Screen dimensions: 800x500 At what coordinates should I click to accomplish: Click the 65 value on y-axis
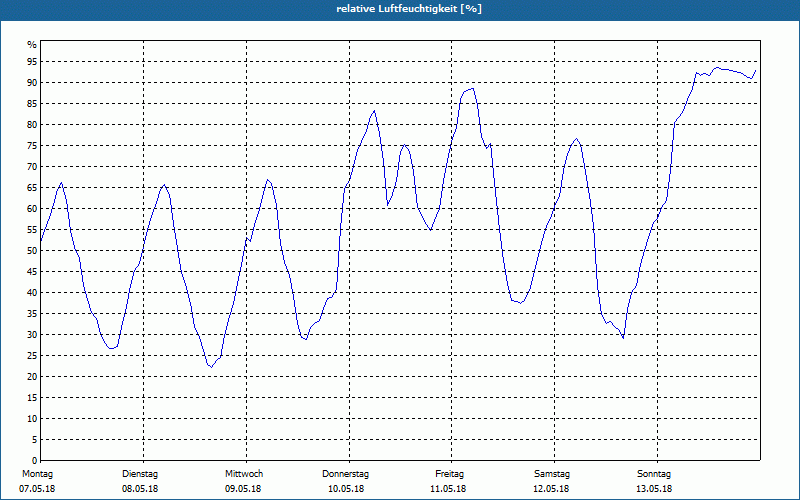(32, 188)
